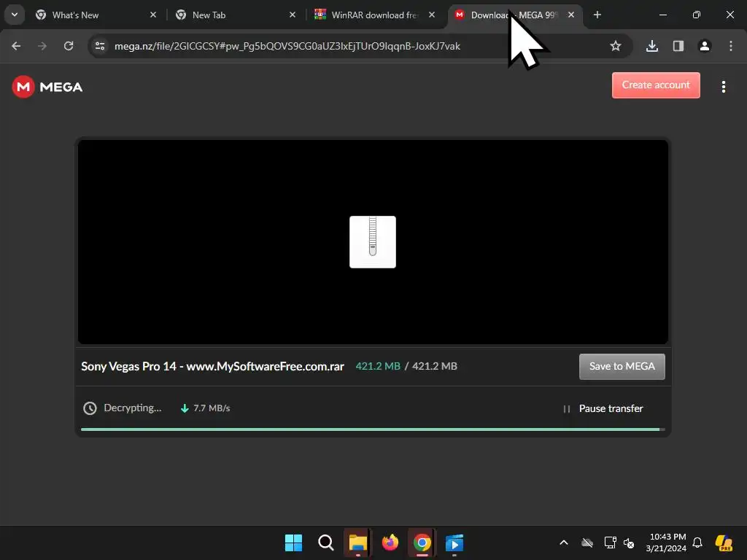Image resolution: width=747 pixels, height=560 pixels.
Task: Pause the file transfer
Action: 603,408
